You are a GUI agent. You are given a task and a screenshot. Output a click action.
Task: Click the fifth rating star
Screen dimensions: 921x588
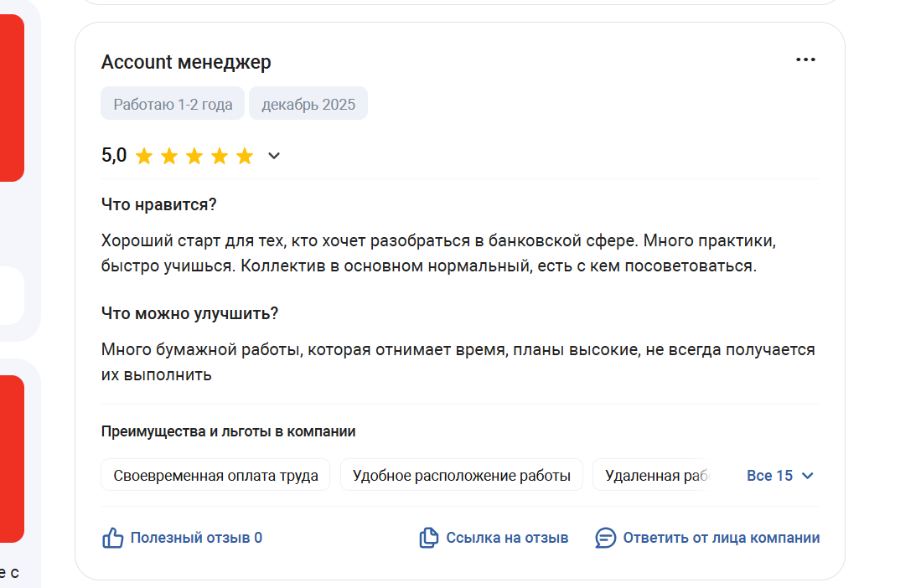(x=245, y=157)
